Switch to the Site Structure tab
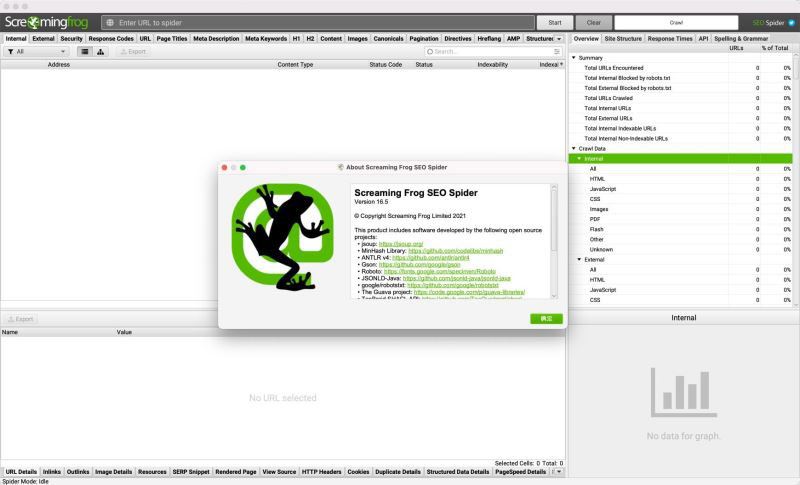 click(x=623, y=39)
